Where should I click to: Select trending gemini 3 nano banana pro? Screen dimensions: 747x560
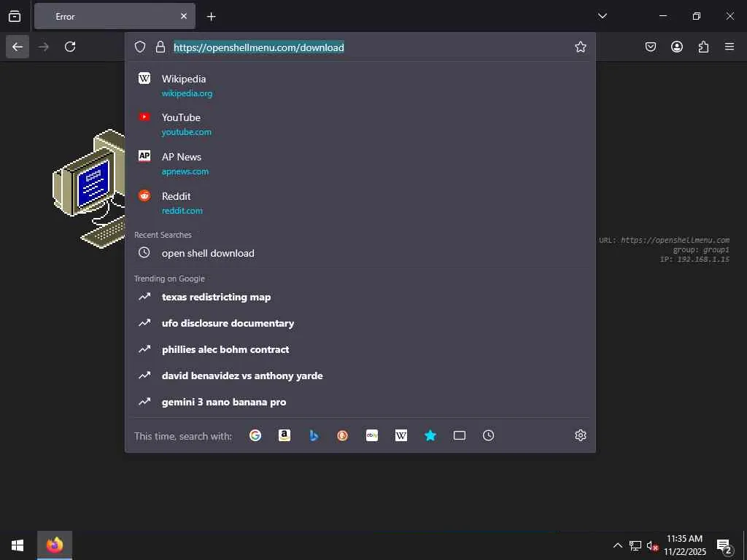360,402
